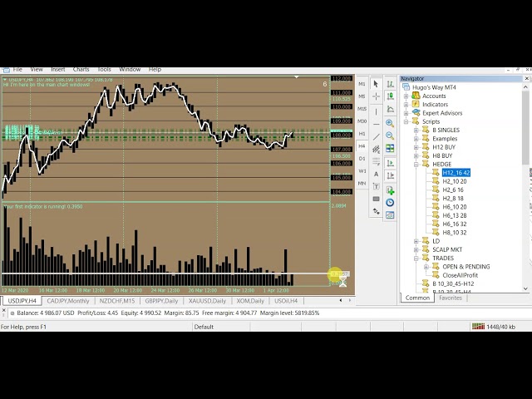Screen dimensions: 532x399
Task: Select the H6_16 32 script
Action: point(454,224)
